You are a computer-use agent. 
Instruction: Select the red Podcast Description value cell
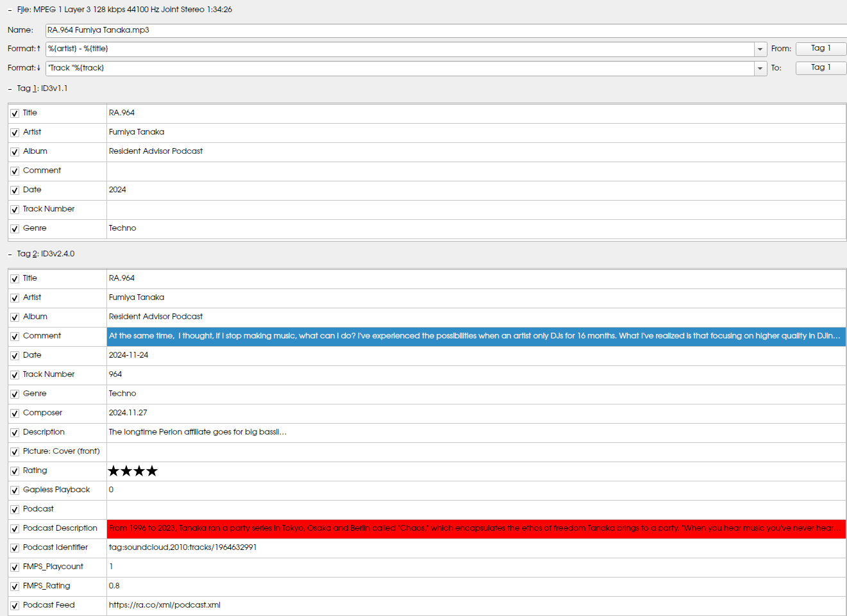click(x=476, y=529)
